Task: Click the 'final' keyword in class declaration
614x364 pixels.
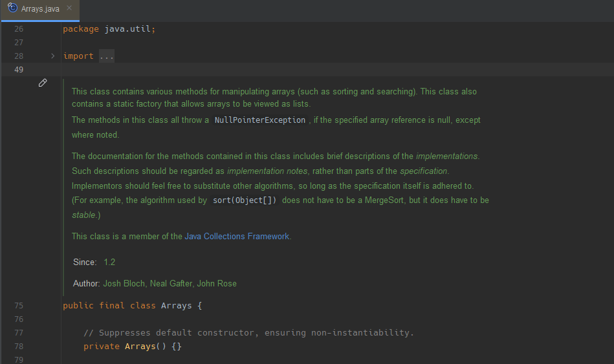Action: click(x=111, y=306)
